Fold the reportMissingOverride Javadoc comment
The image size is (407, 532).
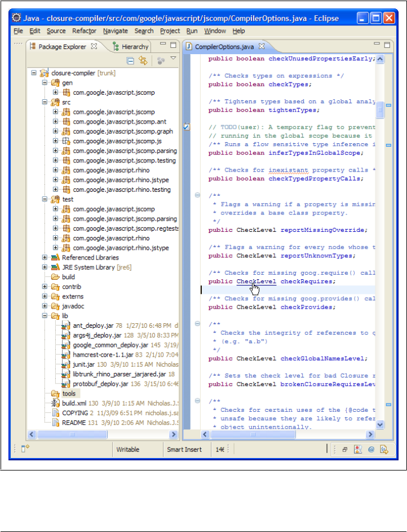click(x=197, y=195)
